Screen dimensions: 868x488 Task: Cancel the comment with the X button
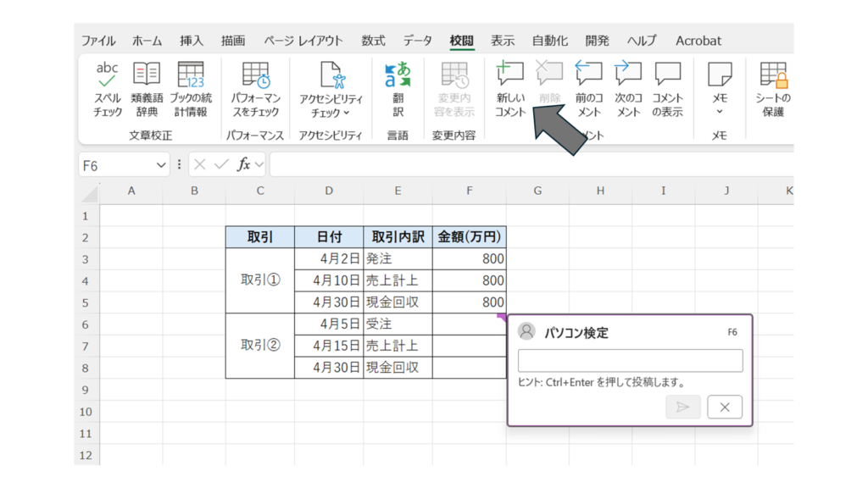point(724,407)
